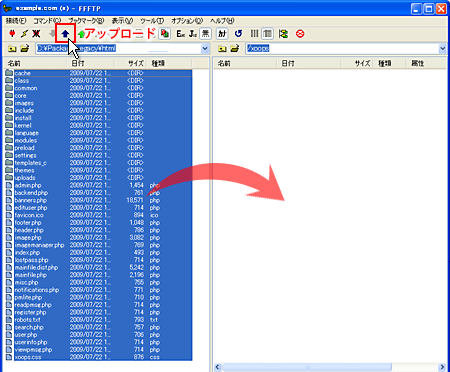450x372 pixels.
Task: Sort local files by 名前 column header
Action: 35,63
